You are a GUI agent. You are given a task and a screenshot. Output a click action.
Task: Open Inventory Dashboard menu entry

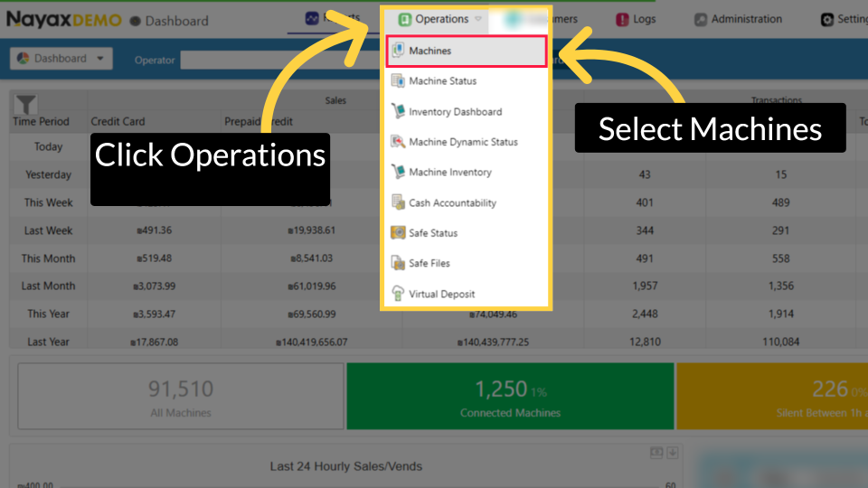coord(467,112)
